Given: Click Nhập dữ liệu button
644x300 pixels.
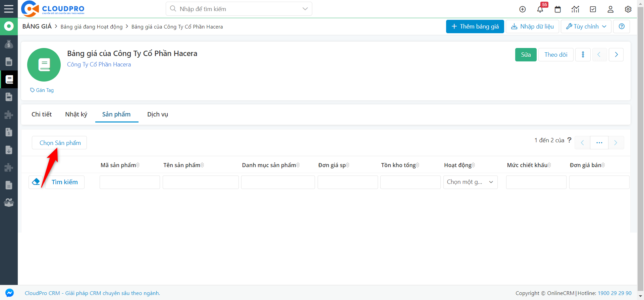Looking at the screenshot, I should click(532, 27).
